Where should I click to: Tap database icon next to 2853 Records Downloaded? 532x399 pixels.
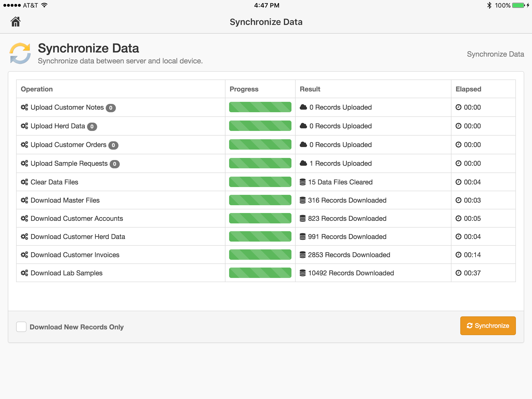point(303,255)
